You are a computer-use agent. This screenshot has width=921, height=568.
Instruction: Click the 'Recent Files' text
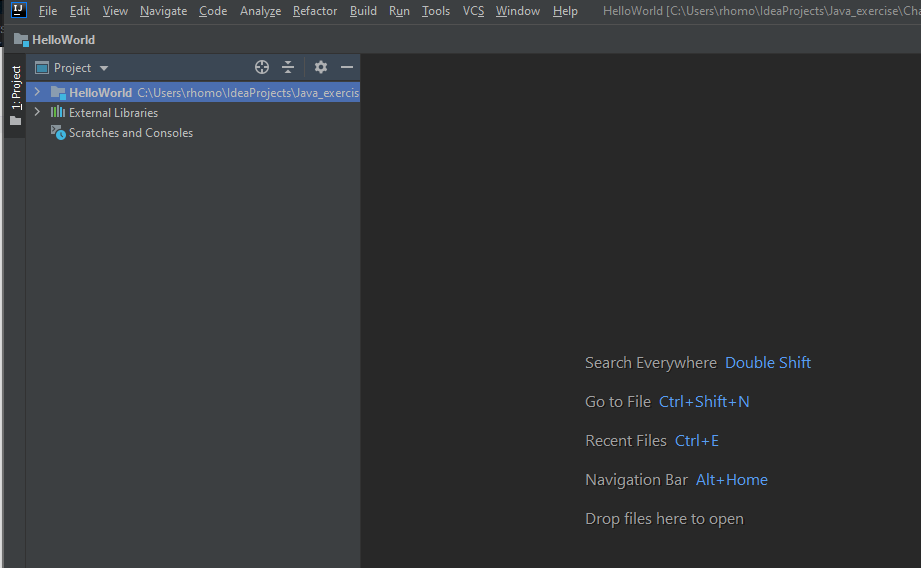[626, 441]
